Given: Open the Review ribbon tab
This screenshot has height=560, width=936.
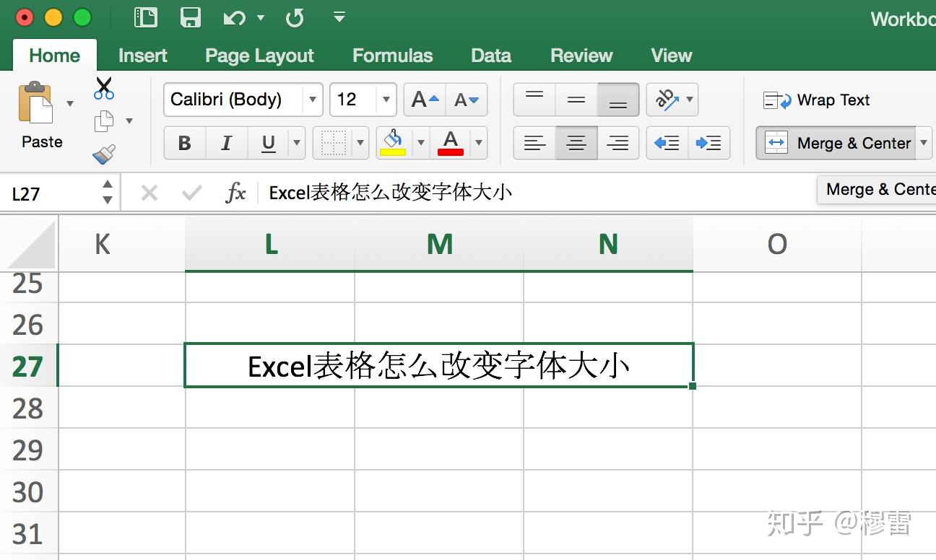Looking at the screenshot, I should click(x=581, y=55).
